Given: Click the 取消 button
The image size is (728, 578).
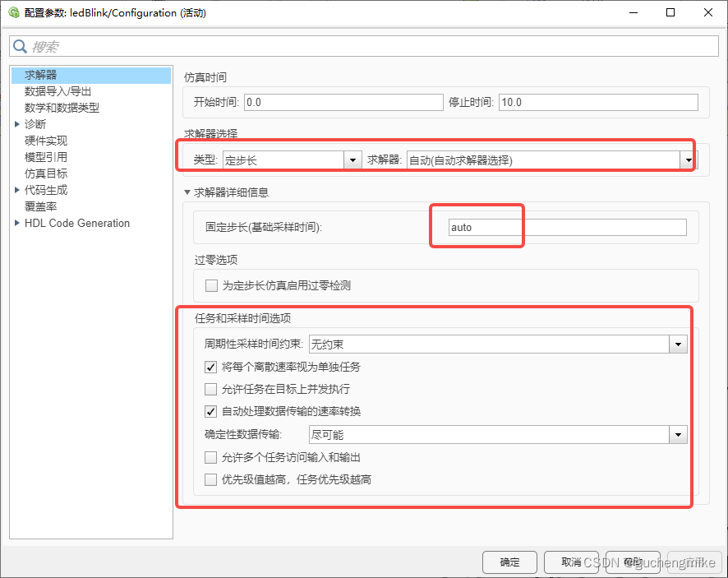Looking at the screenshot, I should click(x=572, y=562).
